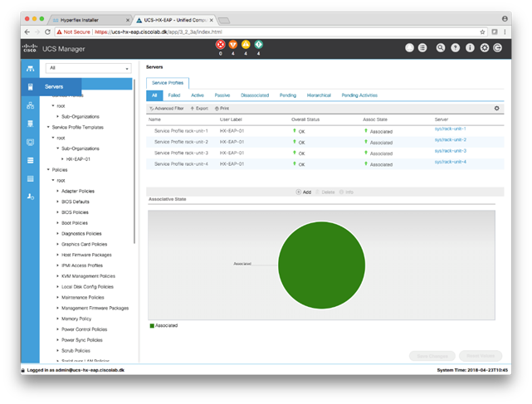Reload the page in the browser
Viewport: 532px width, 404px height.
pos(47,32)
